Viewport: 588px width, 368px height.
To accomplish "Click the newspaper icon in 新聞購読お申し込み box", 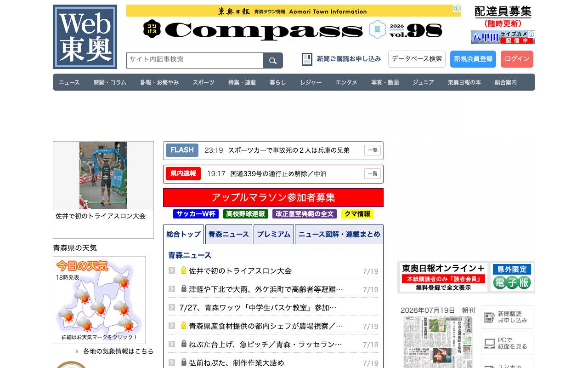I will [490, 317].
